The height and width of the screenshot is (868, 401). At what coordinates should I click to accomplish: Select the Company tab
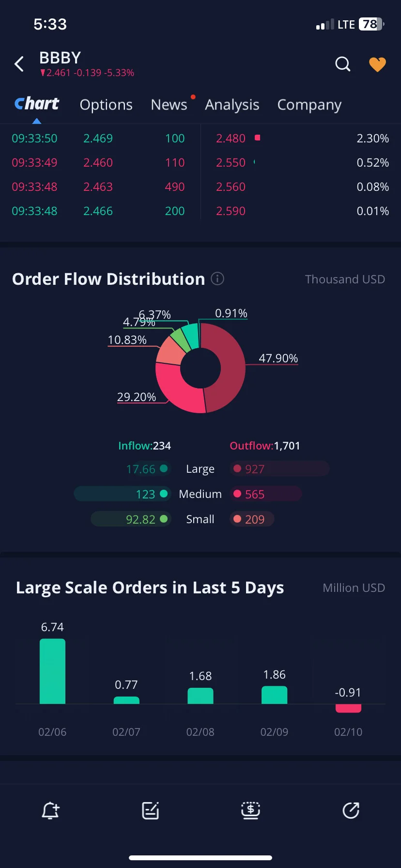coord(309,105)
